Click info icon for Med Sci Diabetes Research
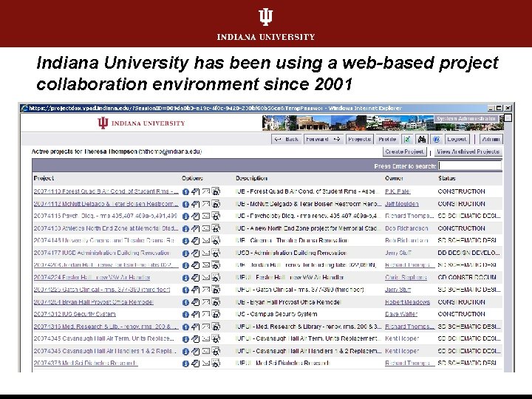 [185, 364]
